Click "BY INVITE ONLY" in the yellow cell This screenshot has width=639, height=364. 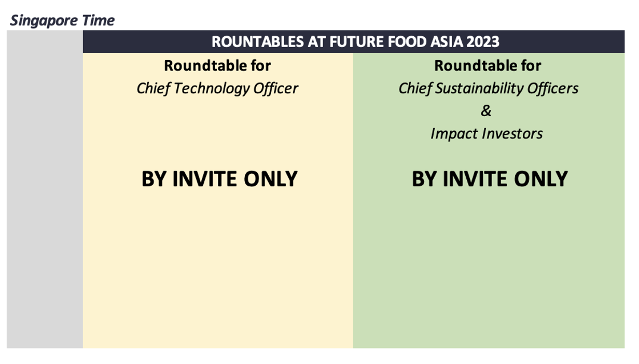coord(219,179)
